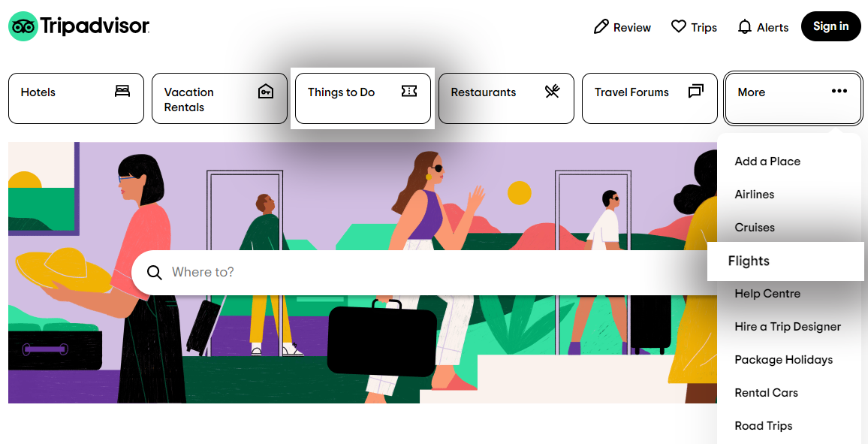Screen dimensions: 868x444
Task: Click the Travel Forums chat bubbles icon
Action: point(696,92)
